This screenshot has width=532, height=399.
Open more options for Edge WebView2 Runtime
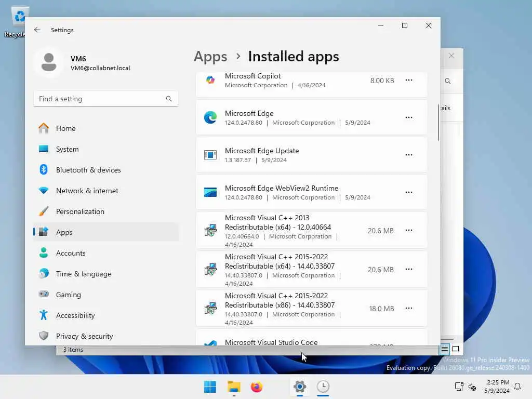click(409, 192)
